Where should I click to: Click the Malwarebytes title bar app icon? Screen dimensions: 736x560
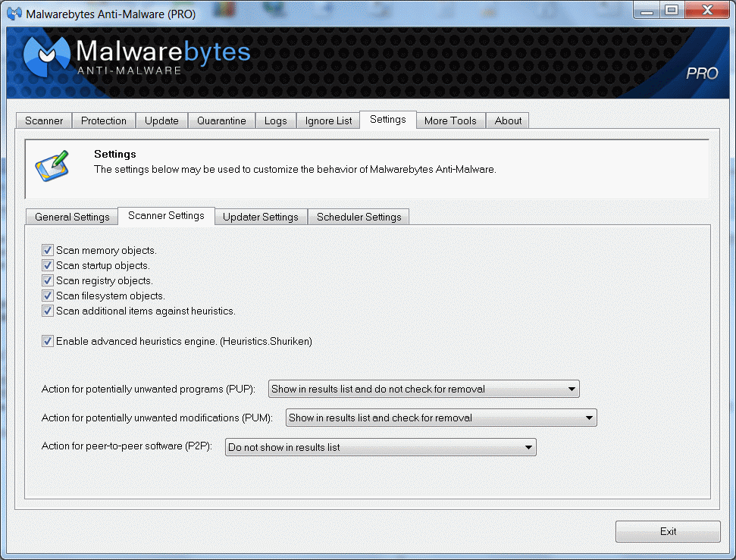tap(14, 14)
